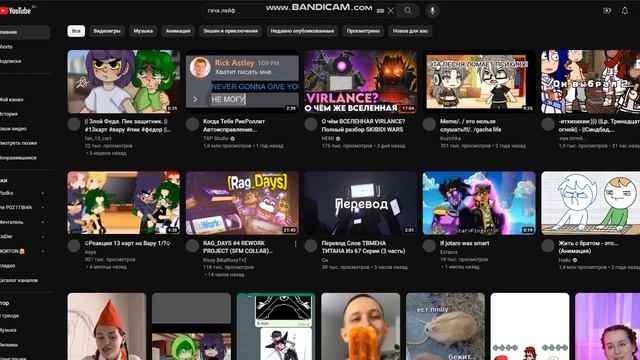Open the YouTube home logo

(x=16, y=11)
